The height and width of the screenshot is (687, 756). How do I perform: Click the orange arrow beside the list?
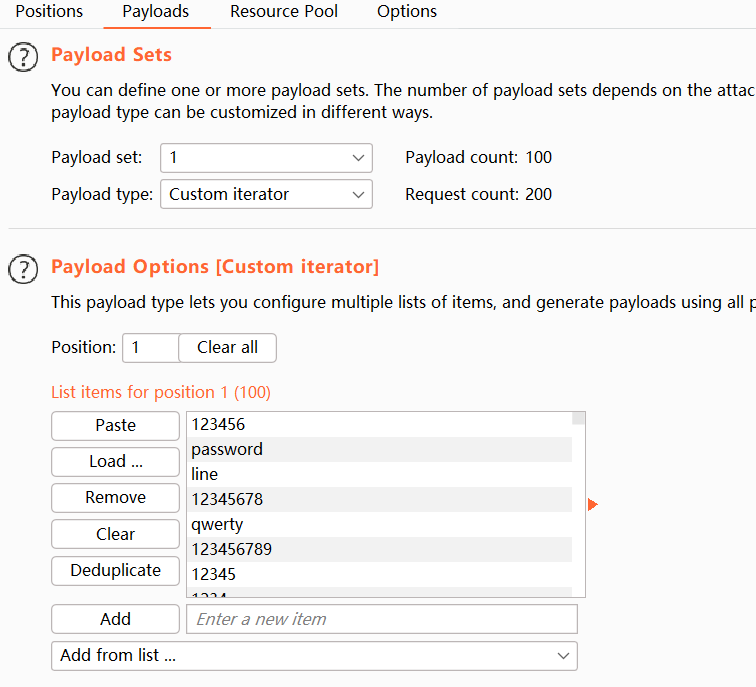click(x=592, y=505)
